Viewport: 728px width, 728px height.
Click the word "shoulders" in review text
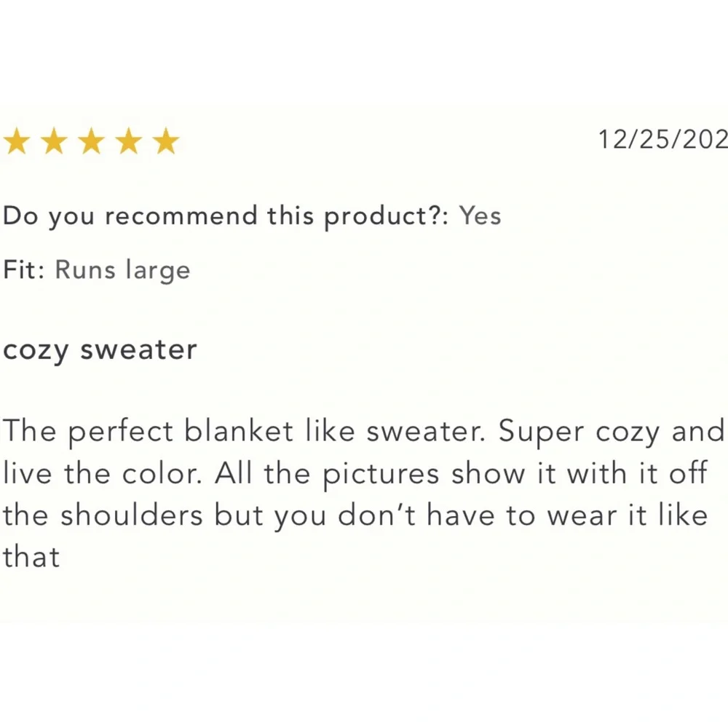click(x=132, y=515)
